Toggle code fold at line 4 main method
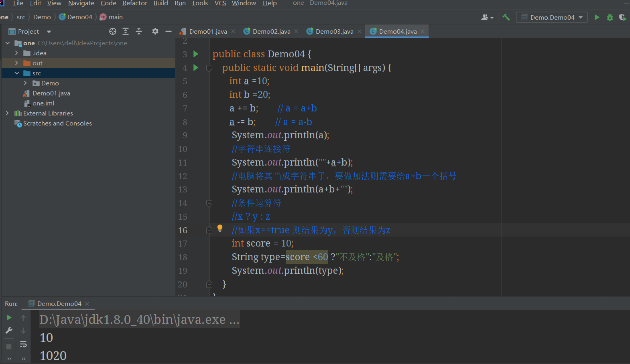Image resolution: width=630 pixels, height=364 pixels. [209, 68]
